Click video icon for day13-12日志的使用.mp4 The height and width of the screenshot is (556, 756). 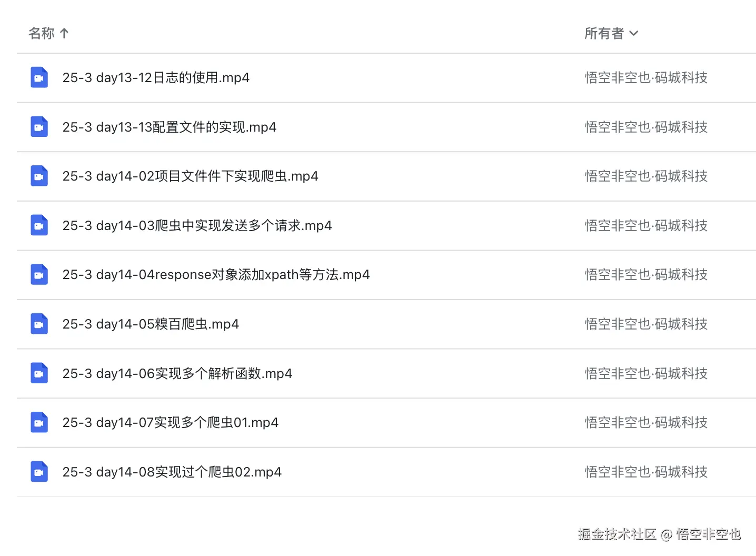(x=39, y=78)
